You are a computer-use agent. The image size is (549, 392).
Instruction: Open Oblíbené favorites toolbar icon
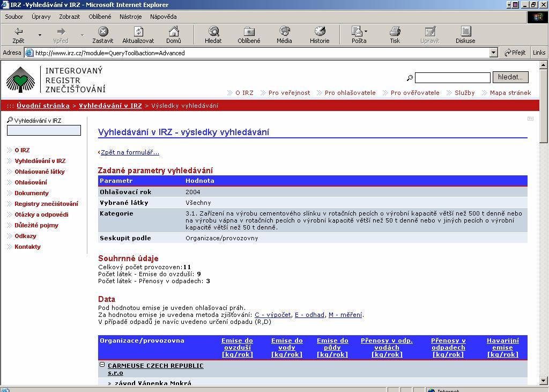click(249, 32)
